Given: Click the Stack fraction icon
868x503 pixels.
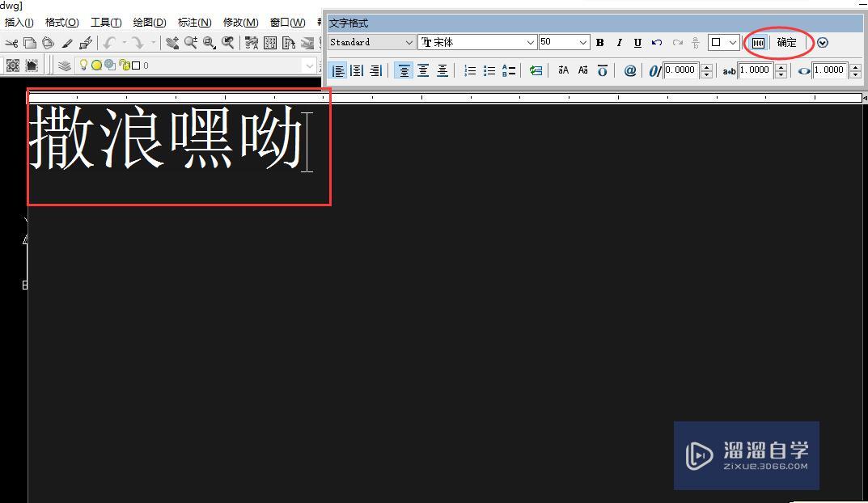Looking at the screenshot, I should tap(696, 43).
